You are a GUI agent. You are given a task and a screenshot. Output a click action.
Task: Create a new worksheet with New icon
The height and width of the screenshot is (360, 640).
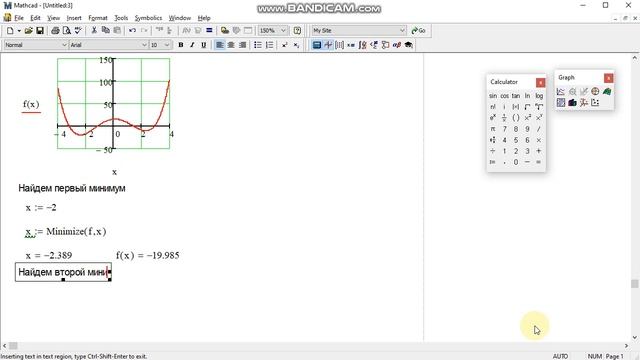[x=10, y=31]
